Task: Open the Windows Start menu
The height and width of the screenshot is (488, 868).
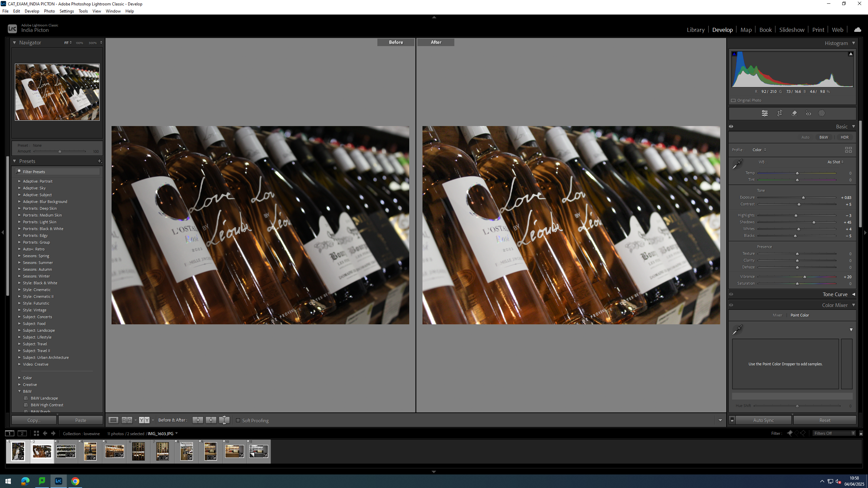Action: (8, 481)
